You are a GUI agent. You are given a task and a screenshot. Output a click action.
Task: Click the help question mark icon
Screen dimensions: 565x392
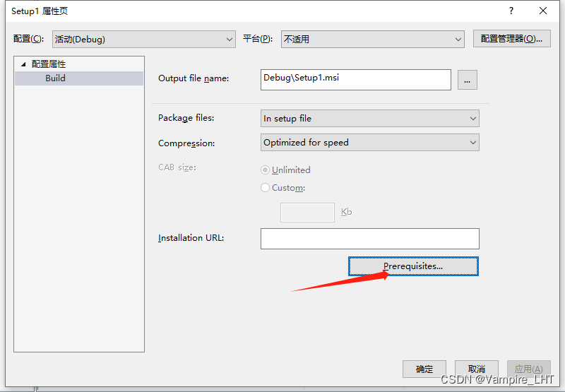[x=511, y=11]
